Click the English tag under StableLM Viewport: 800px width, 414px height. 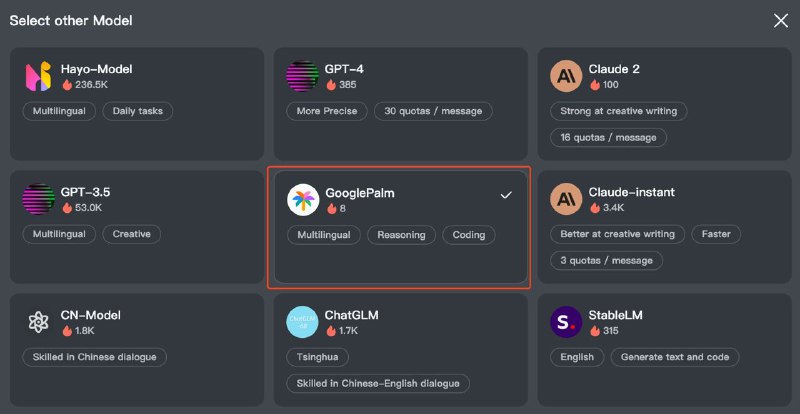point(577,357)
